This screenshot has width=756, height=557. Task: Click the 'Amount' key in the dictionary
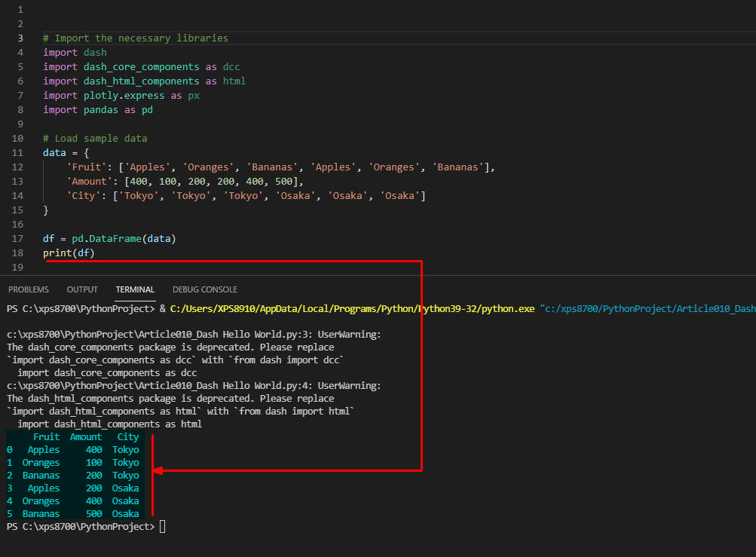[89, 182]
